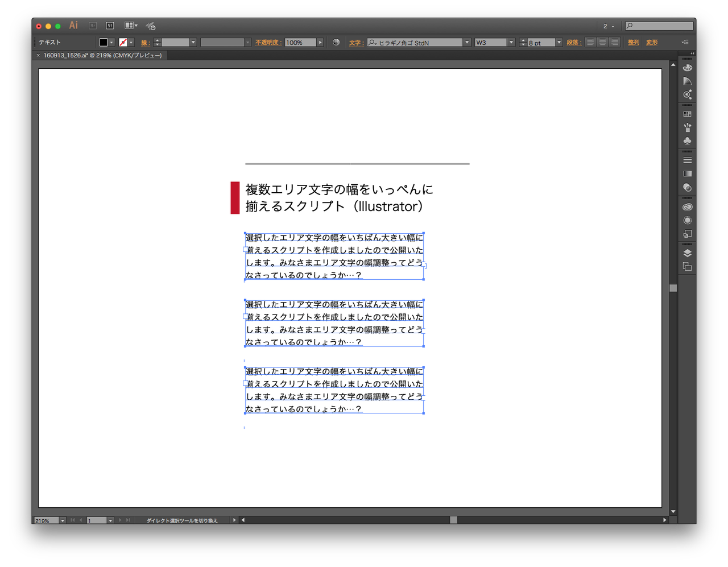Open workspace switcher labeled 2
This screenshot has height=567, width=728.
pyautogui.click(x=609, y=26)
